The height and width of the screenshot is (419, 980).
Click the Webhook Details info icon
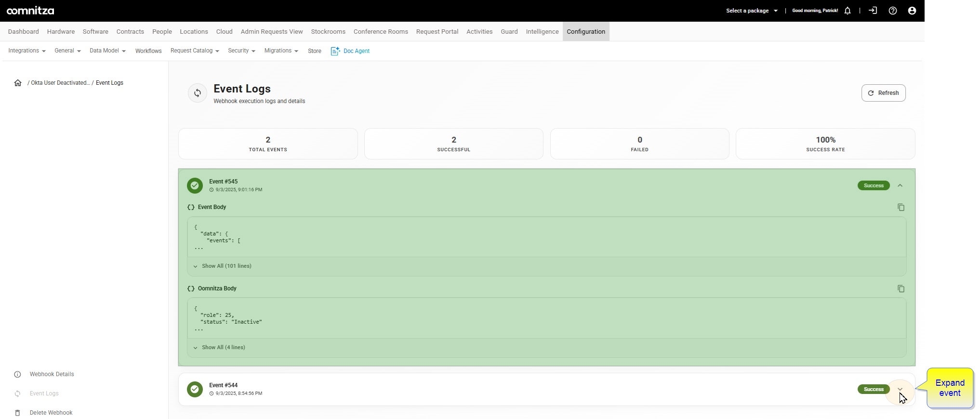[17, 374]
